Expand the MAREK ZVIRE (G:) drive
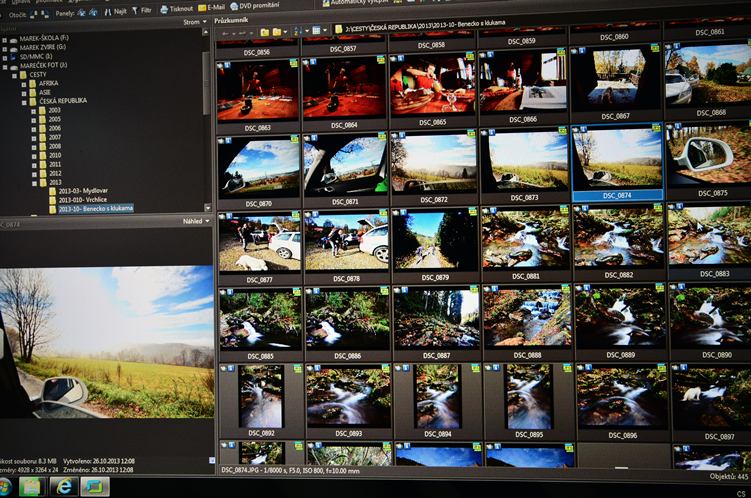The height and width of the screenshot is (498, 751). coord(4,49)
